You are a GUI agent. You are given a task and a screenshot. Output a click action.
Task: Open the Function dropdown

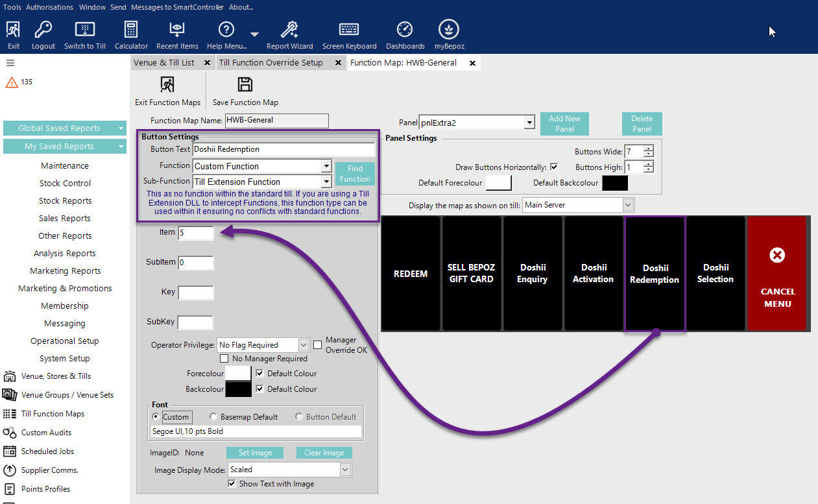326,166
